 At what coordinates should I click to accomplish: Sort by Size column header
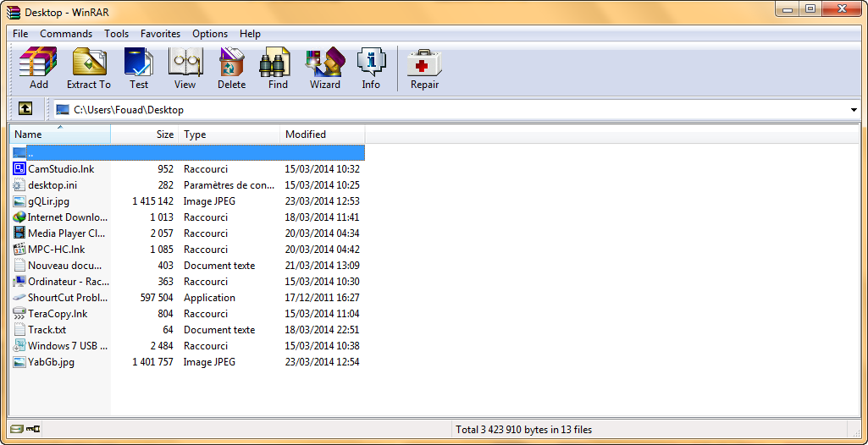[x=145, y=134]
